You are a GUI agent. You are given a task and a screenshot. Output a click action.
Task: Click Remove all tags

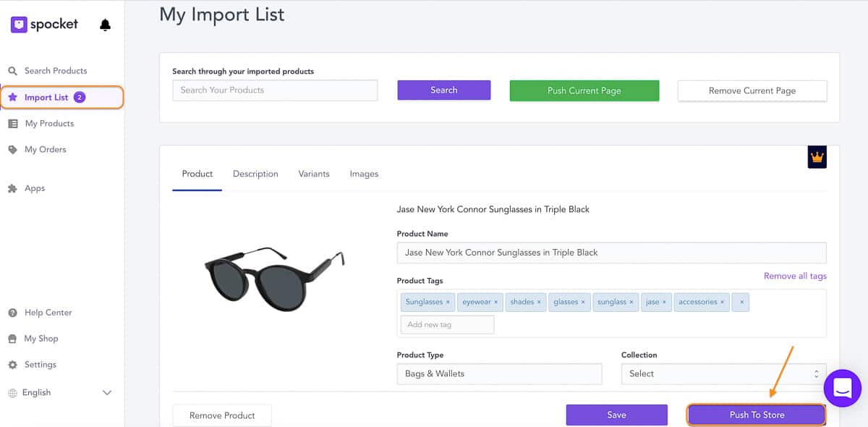[x=795, y=276]
